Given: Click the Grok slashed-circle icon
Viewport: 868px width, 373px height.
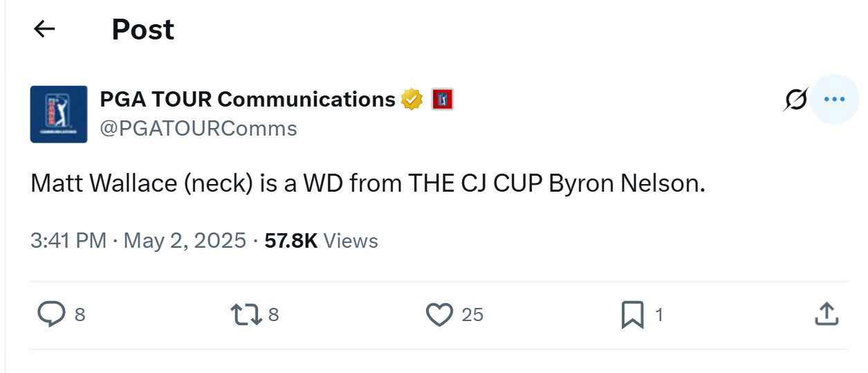Looking at the screenshot, I should tap(795, 100).
